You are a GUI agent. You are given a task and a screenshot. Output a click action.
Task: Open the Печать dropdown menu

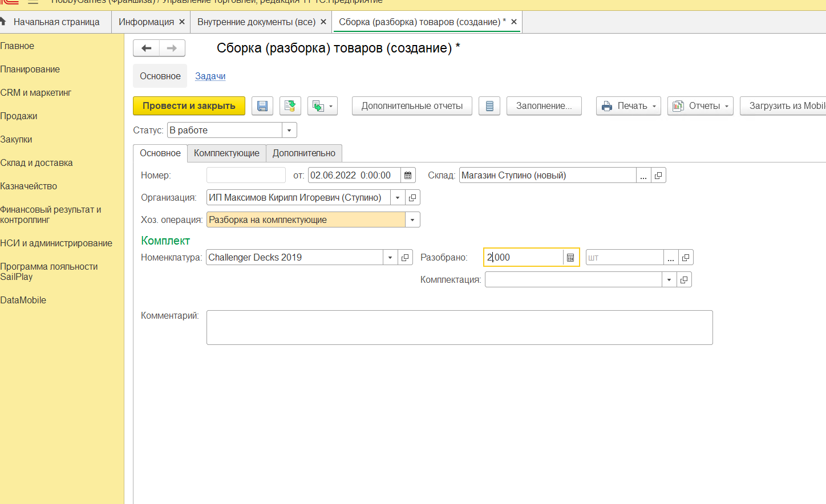629,106
